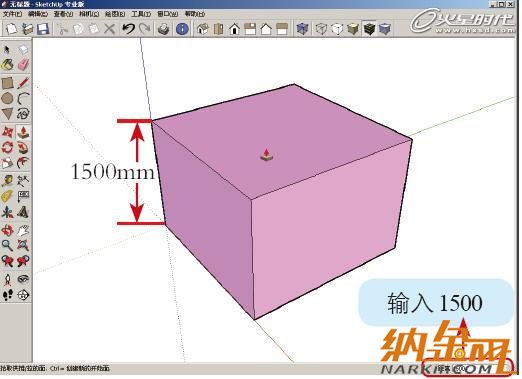Toggle X-ray display mode
This screenshot has width=522, height=379.
(302, 29)
